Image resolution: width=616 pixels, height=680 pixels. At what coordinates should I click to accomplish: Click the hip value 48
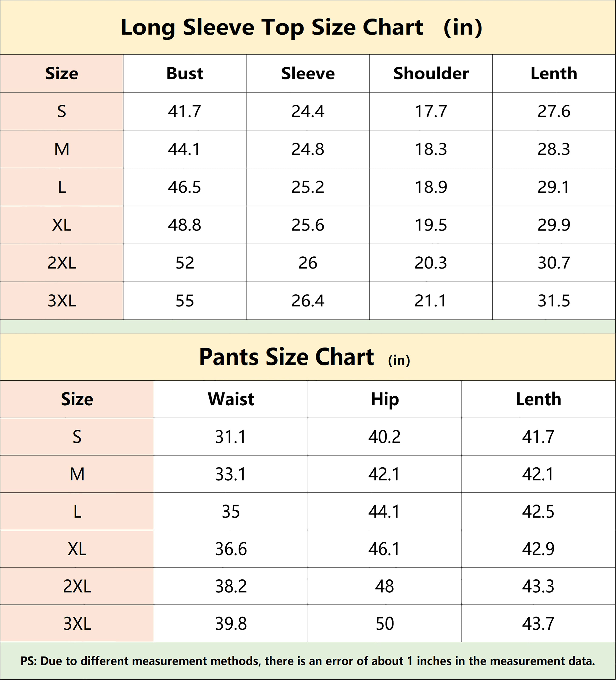coord(385,586)
